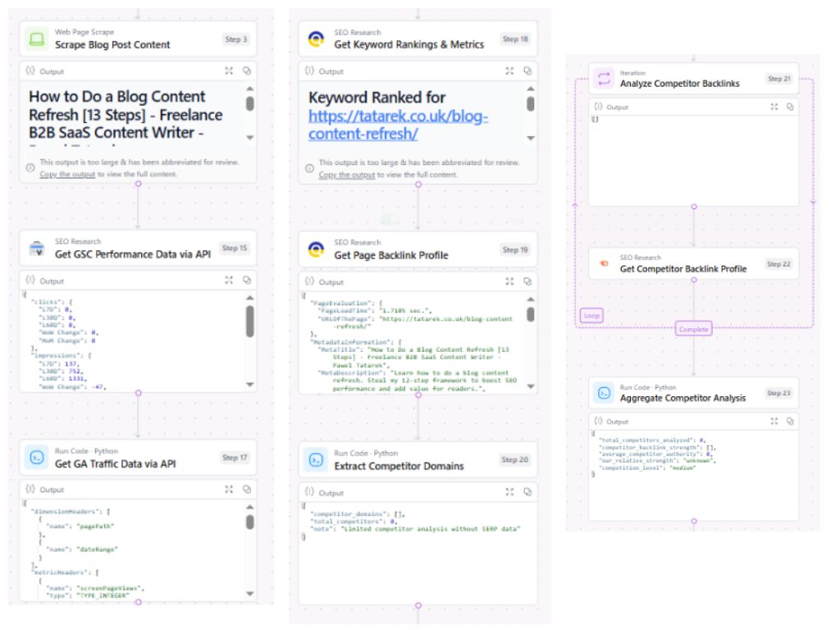Image resolution: width=840 pixels, height=630 pixels.
Task: Click the Web Page Scrape node icon
Action: 36,39
